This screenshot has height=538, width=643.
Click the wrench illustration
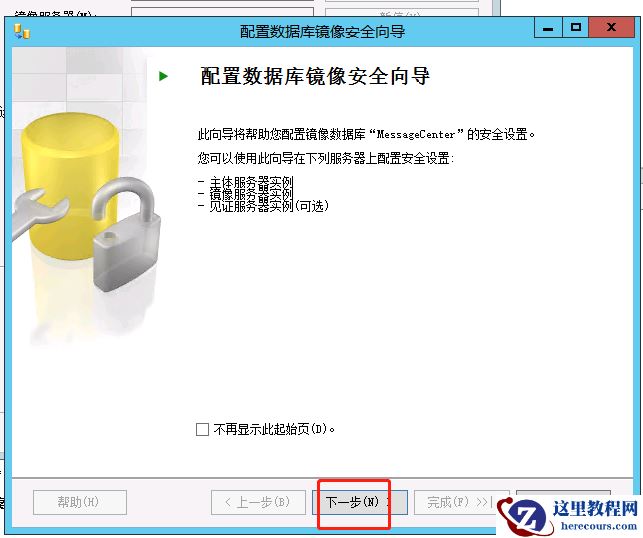[x=39, y=212]
